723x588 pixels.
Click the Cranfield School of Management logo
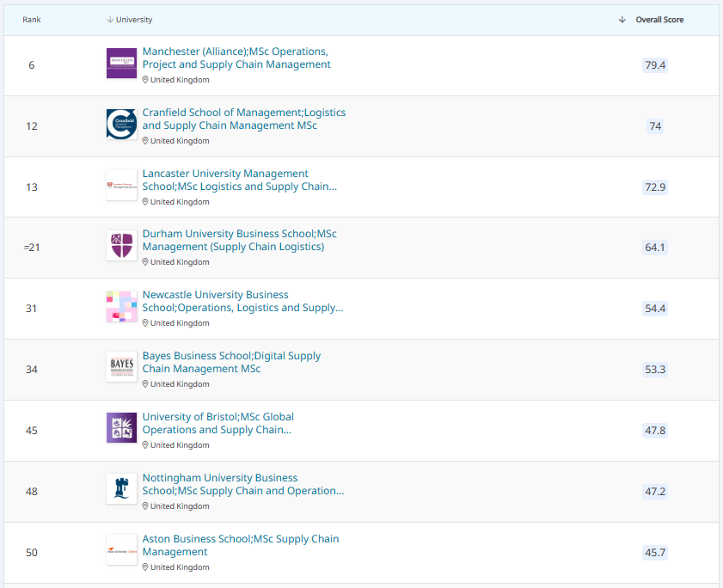click(121, 124)
